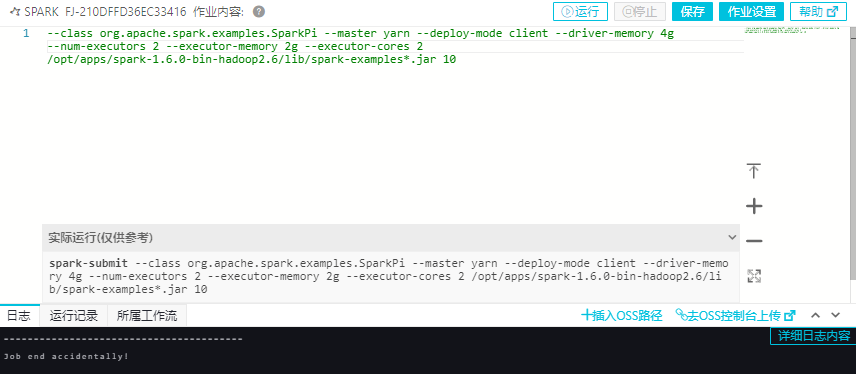Click the jar path line in editor
The height and width of the screenshot is (374, 856).
[x=252, y=60]
